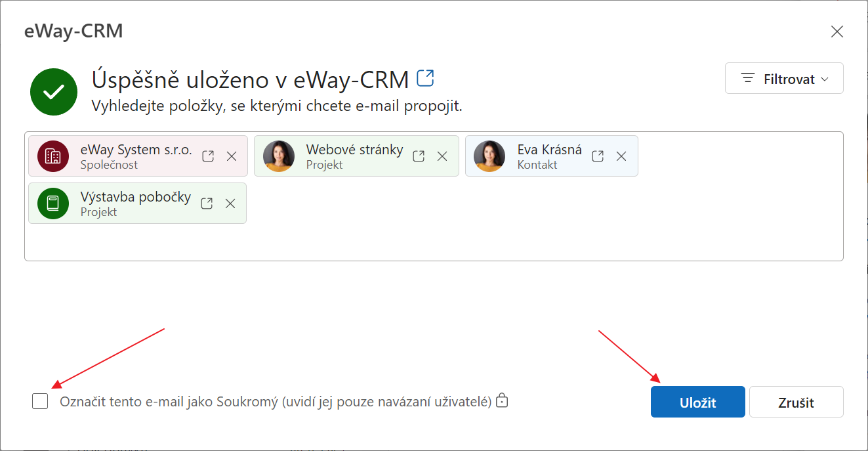
Task: Select the eWay System s.r.o. name text
Action: tap(136, 150)
